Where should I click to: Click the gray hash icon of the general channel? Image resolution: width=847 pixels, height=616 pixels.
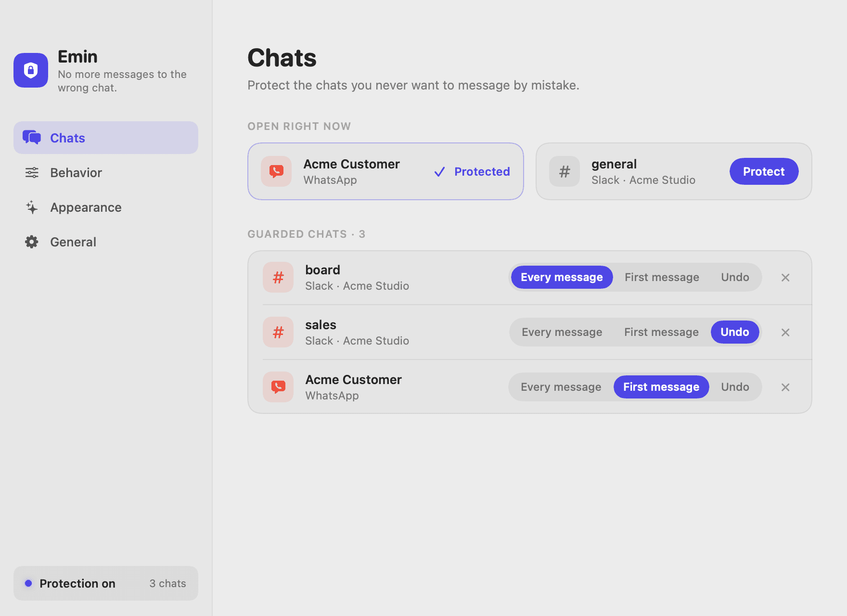coord(565,171)
